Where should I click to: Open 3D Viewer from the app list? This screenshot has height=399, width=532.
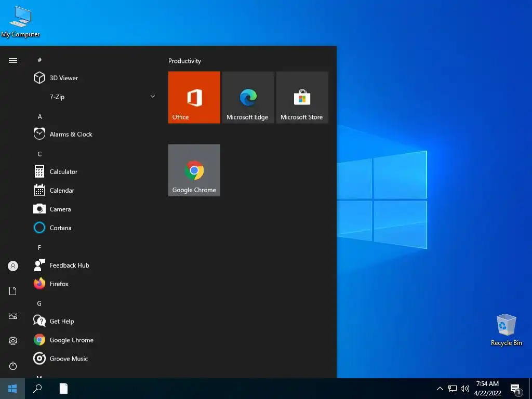pos(95,78)
